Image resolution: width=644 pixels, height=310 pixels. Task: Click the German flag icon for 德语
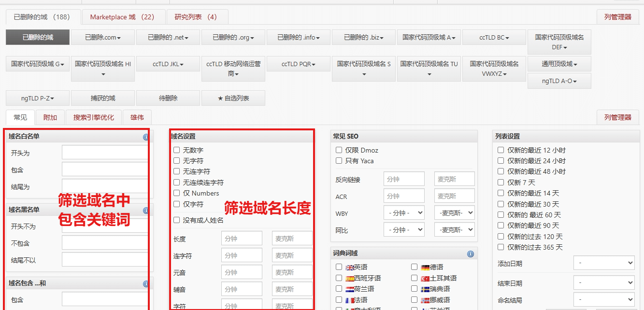[x=425, y=268]
